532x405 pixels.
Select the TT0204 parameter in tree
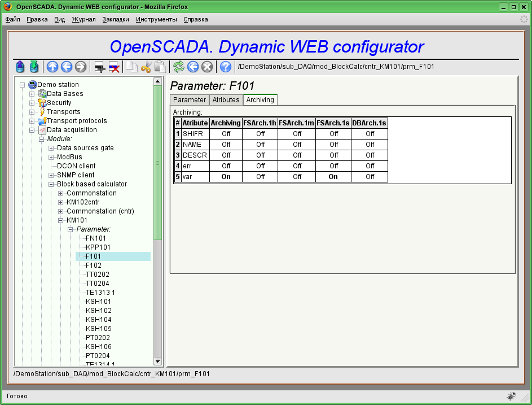pyautogui.click(x=98, y=284)
